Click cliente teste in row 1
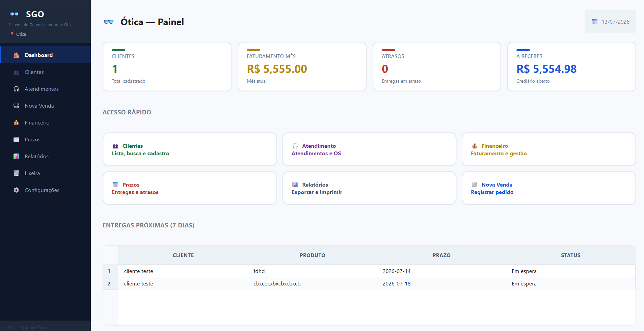Image resolution: width=644 pixels, height=331 pixels. [183, 271]
